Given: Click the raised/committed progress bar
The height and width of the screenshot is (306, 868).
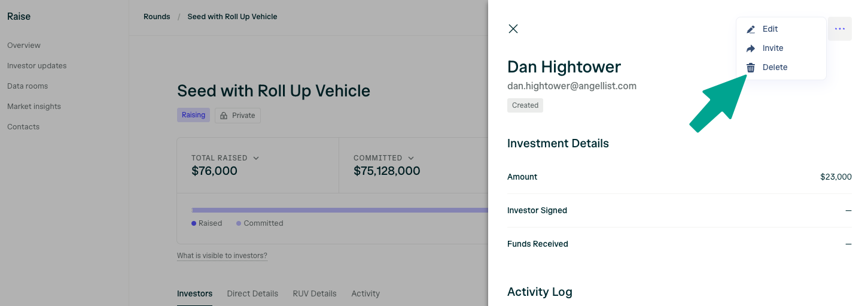Looking at the screenshot, I should point(340,210).
